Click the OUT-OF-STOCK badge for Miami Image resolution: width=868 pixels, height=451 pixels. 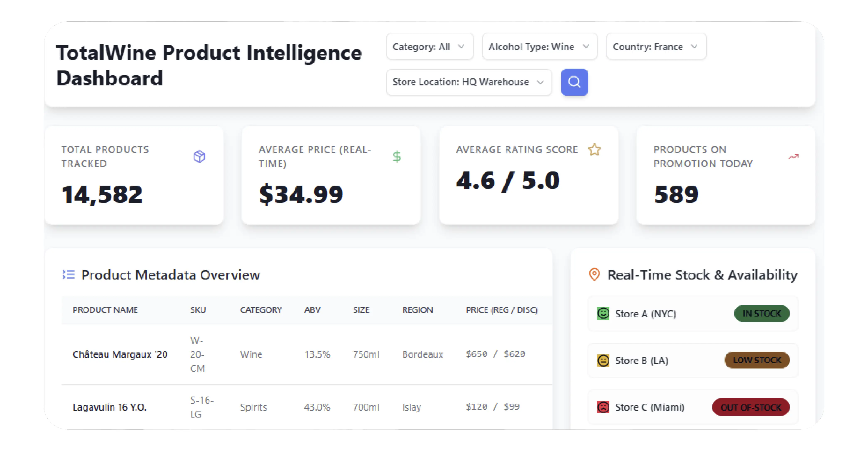click(x=750, y=407)
